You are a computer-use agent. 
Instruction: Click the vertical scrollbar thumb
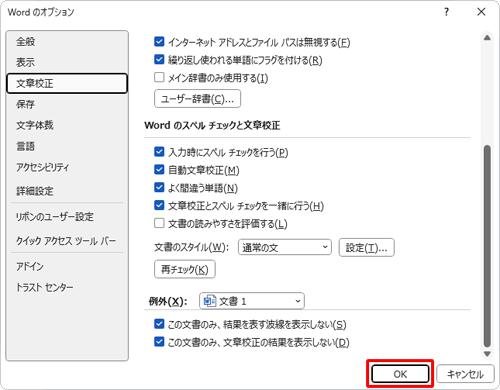pos(487,246)
